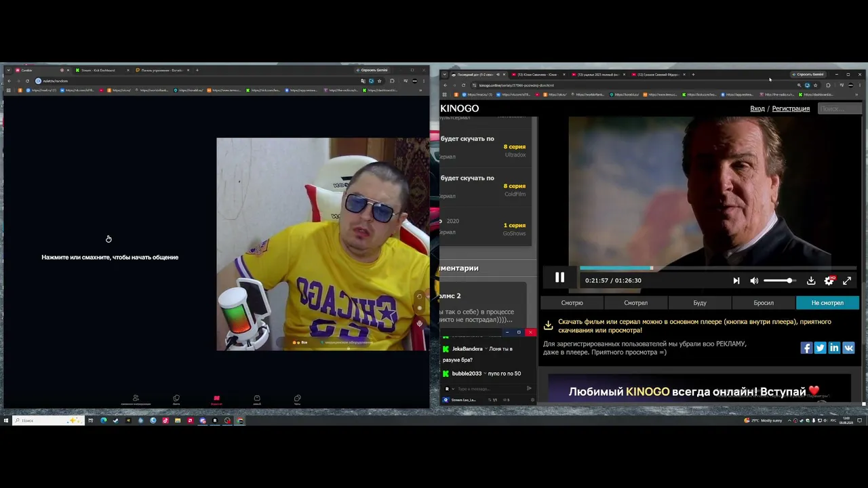Open a new tab in the KINOGO browser
Viewport: 868px width, 488px height.
pyautogui.click(x=693, y=75)
